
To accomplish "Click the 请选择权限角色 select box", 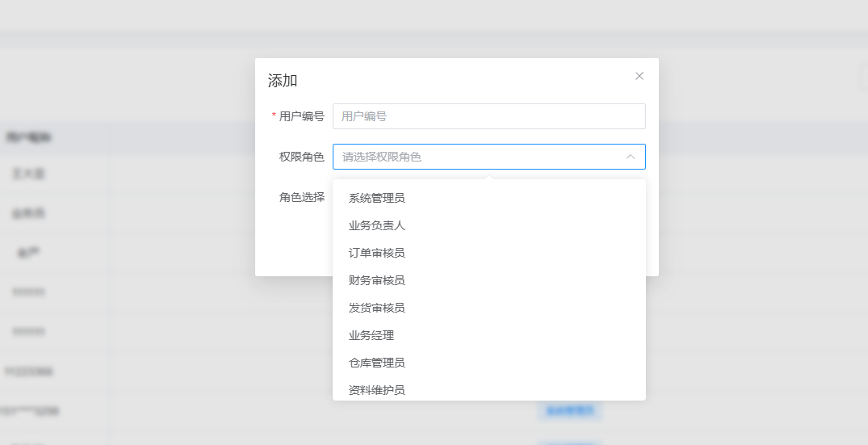I will (476, 157).
